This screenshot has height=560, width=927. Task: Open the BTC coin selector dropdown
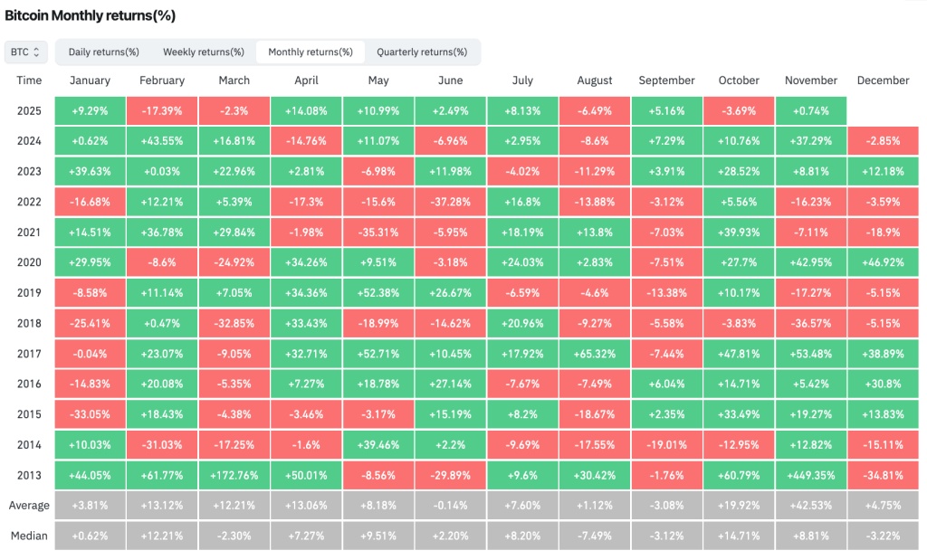tap(25, 52)
